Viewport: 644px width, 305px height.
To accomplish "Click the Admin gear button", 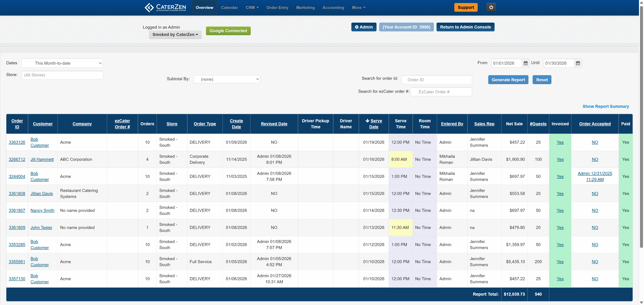I will tap(364, 27).
